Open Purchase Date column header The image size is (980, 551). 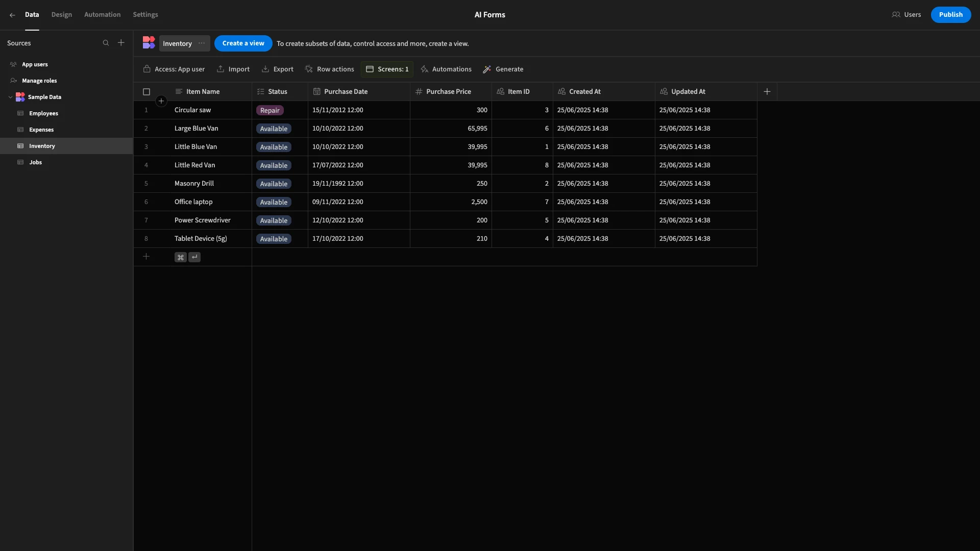coord(359,92)
